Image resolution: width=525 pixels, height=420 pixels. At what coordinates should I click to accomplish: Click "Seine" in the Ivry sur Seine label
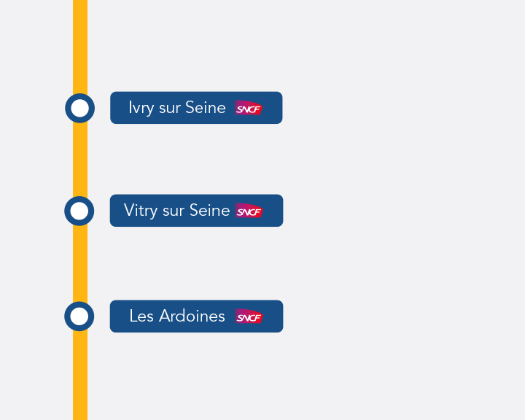(205, 107)
